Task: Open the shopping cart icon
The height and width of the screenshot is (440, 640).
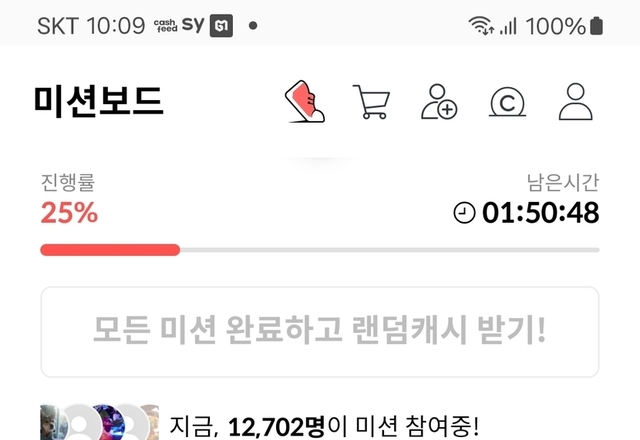Action: (371, 102)
